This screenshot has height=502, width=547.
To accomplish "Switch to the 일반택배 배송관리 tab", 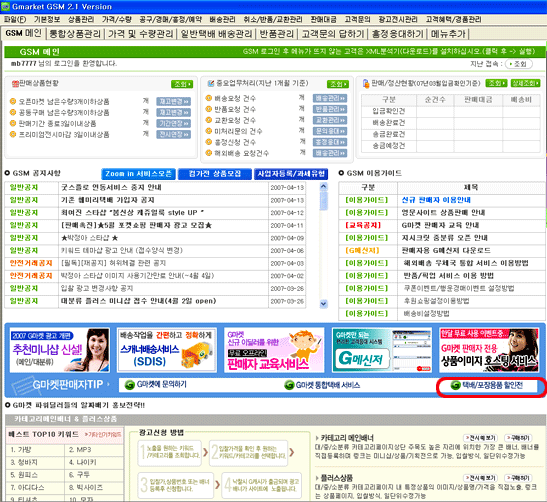I will coord(216,34).
